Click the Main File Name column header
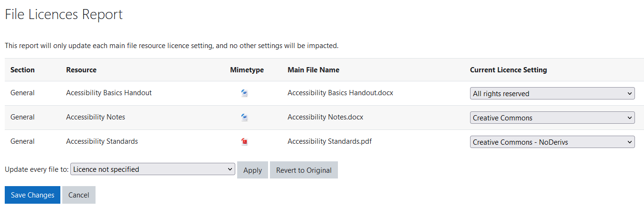The height and width of the screenshot is (208, 644). coord(313,69)
